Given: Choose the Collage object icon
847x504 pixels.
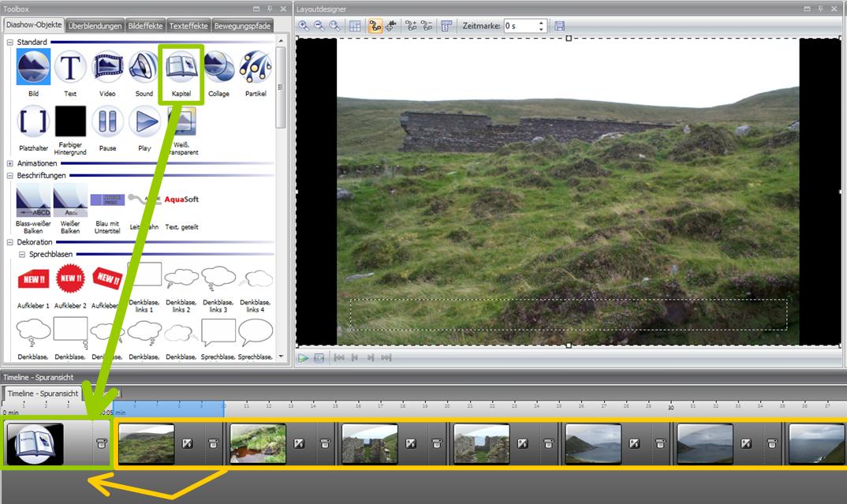Looking at the screenshot, I should point(218,68).
